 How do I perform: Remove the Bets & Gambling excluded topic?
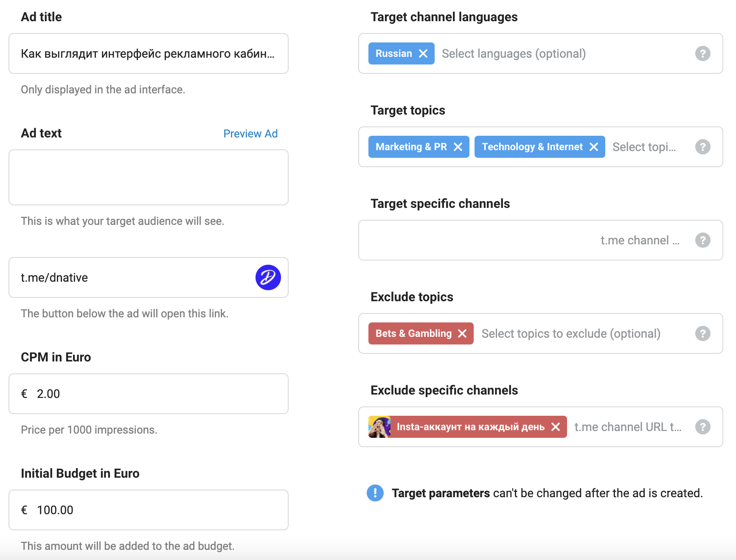pyautogui.click(x=462, y=333)
